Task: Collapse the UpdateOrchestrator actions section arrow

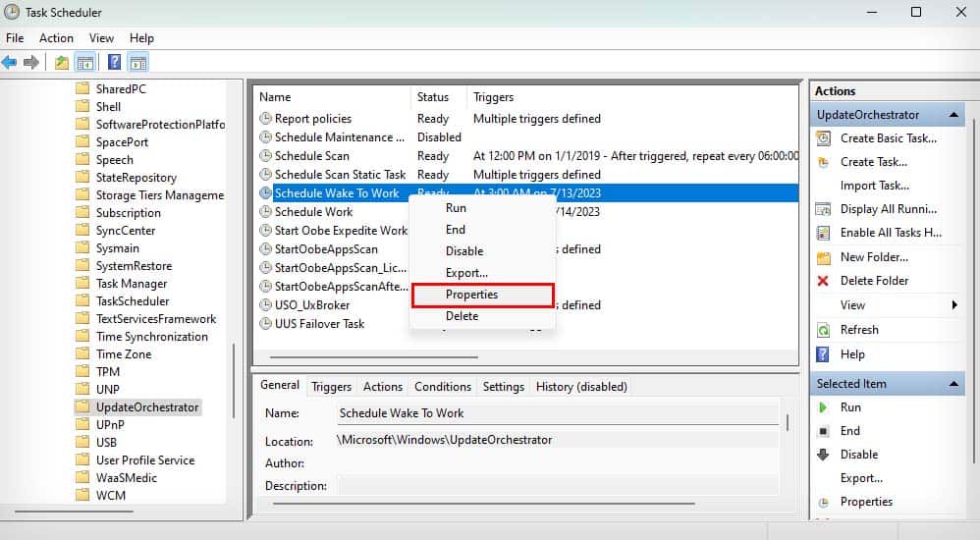Action: [x=953, y=114]
